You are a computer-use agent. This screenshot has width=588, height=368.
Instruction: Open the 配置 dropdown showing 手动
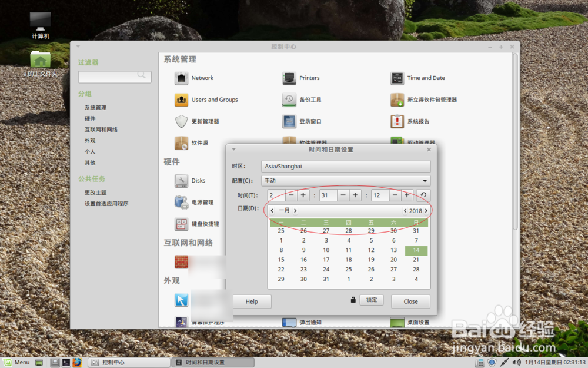pyautogui.click(x=346, y=181)
